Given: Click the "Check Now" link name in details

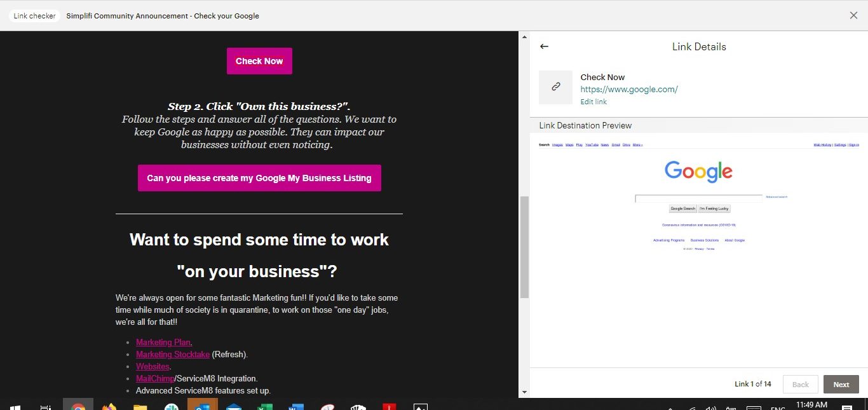Looking at the screenshot, I should click(602, 78).
